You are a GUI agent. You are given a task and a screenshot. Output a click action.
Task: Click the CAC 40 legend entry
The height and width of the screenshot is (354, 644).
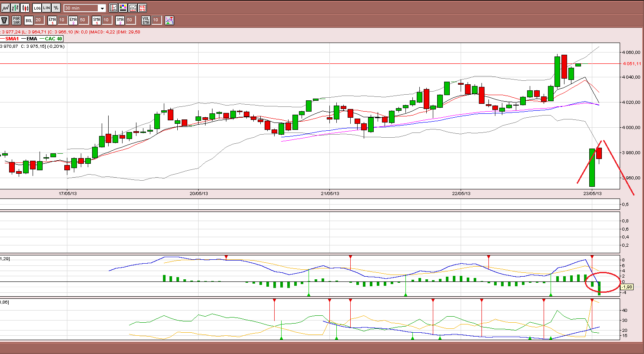point(51,39)
